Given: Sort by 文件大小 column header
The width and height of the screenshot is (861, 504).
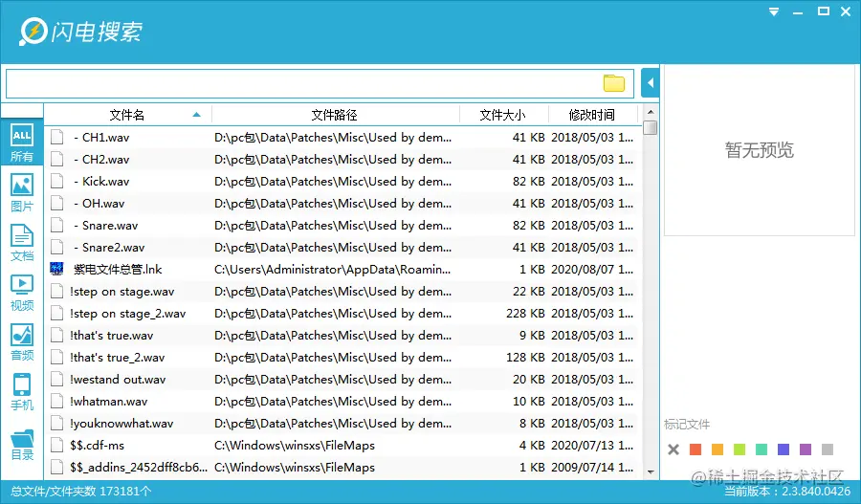Looking at the screenshot, I should (x=502, y=115).
